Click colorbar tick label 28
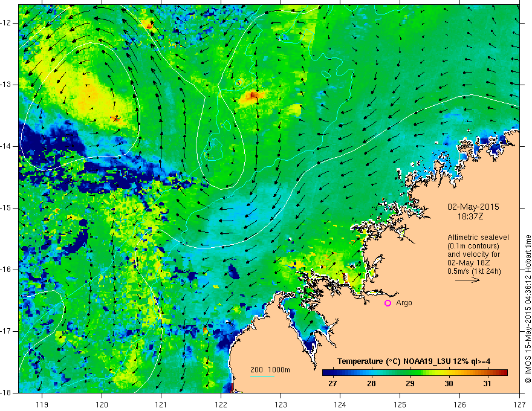Viewport: 532px width, 411px height. tap(371, 384)
